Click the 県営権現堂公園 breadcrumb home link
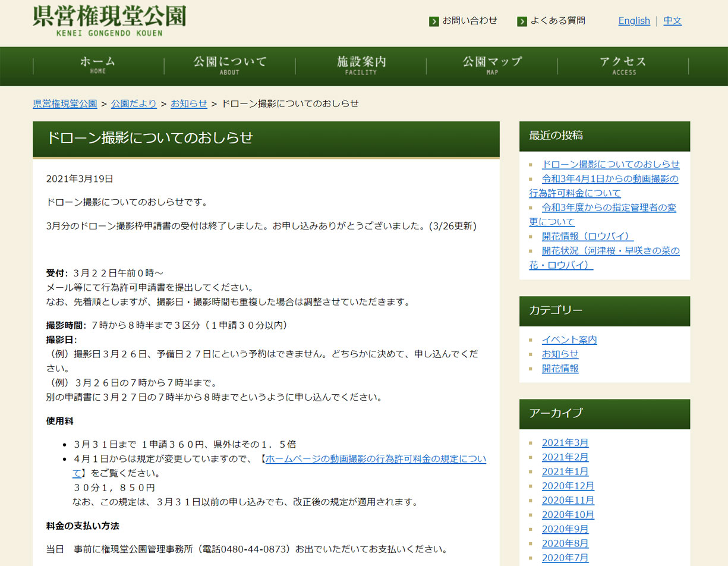This screenshot has width=728, height=566. point(65,103)
